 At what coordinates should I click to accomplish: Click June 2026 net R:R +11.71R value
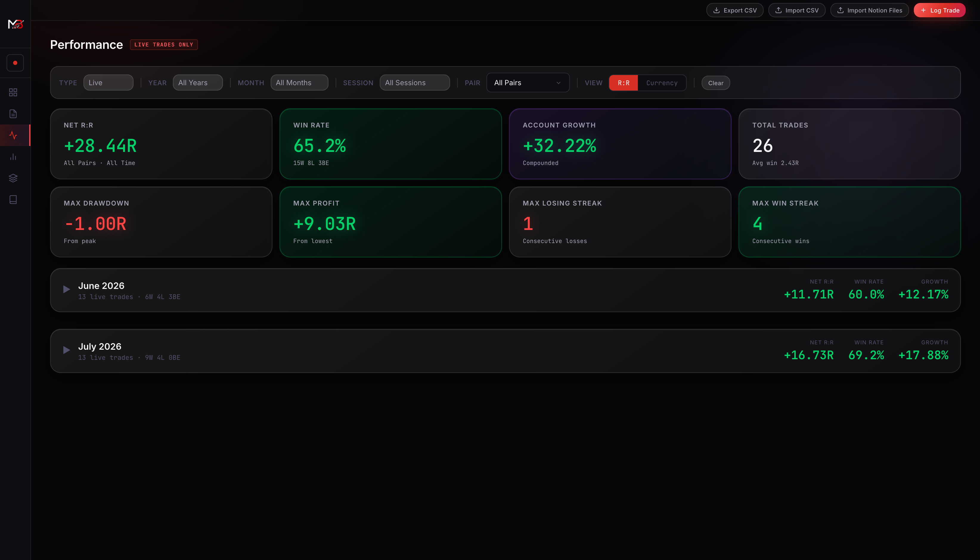coord(808,295)
